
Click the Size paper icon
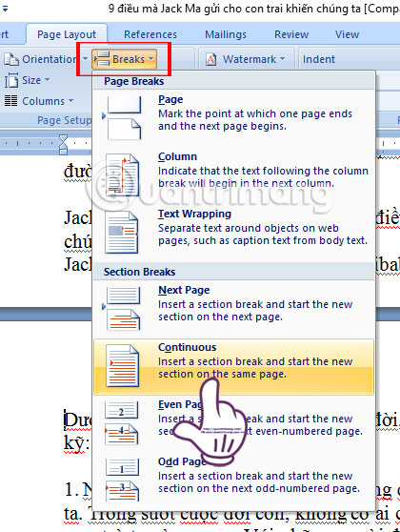[x=11, y=80]
